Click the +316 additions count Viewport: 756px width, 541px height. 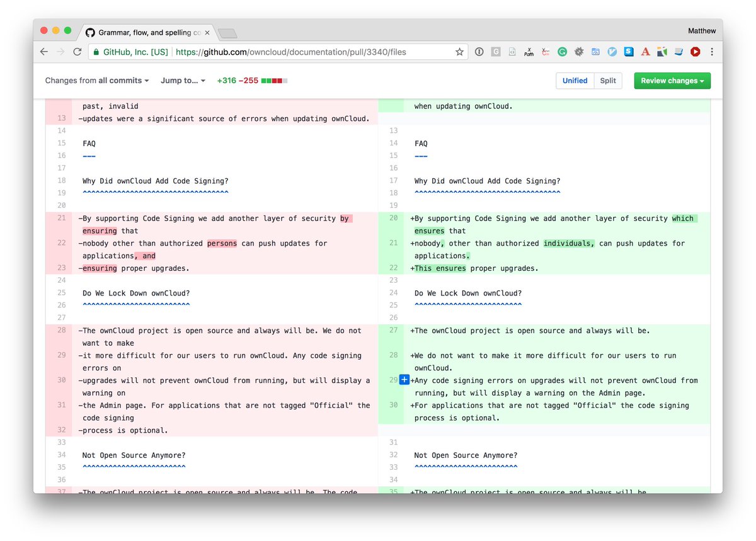point(227,81)
